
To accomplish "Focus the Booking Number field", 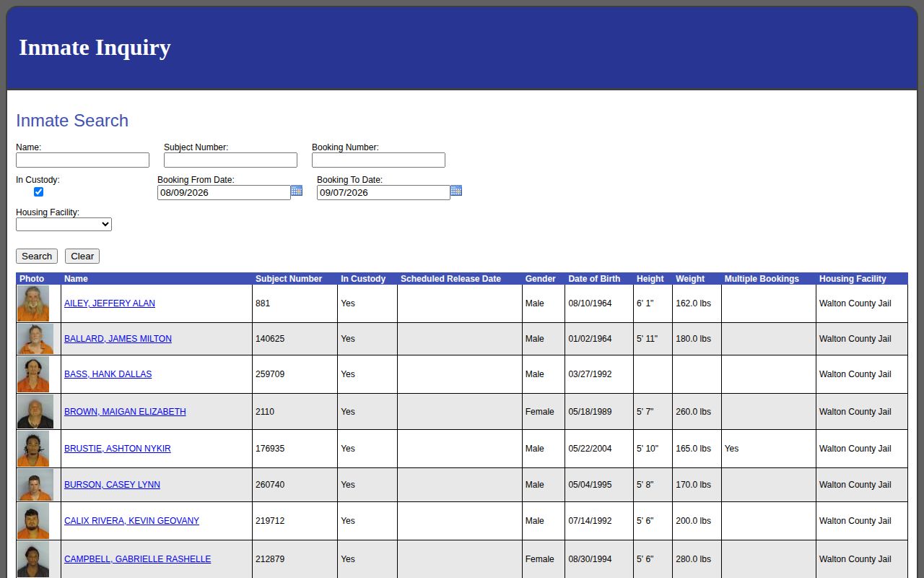I will click(378, 160).
